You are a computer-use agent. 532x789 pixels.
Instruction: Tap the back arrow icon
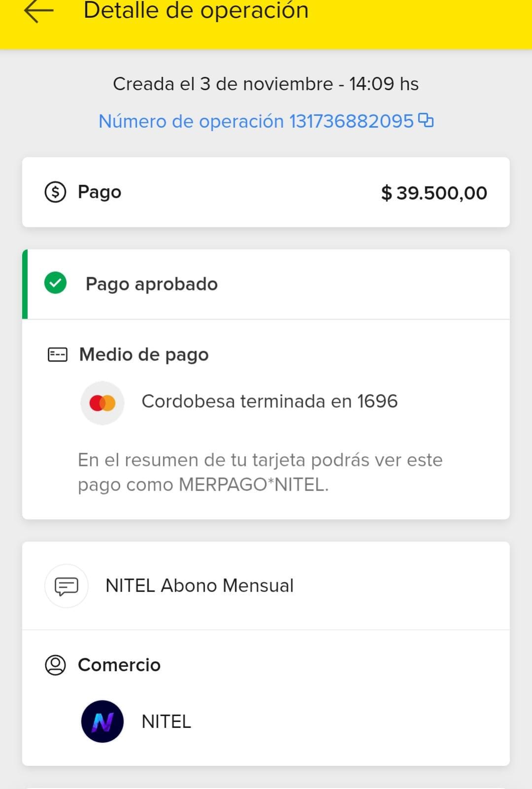coord(38,11)
